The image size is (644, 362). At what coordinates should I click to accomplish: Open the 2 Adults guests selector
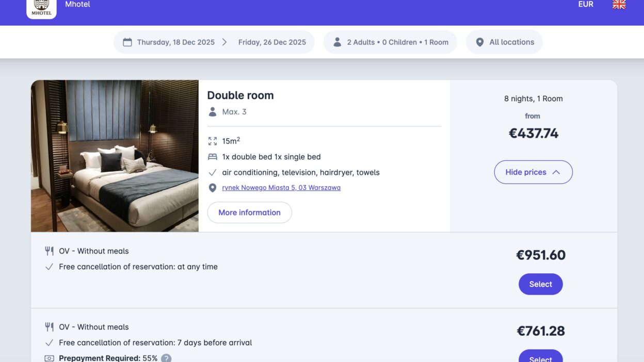pyautogui.click(x=390, y=42)
